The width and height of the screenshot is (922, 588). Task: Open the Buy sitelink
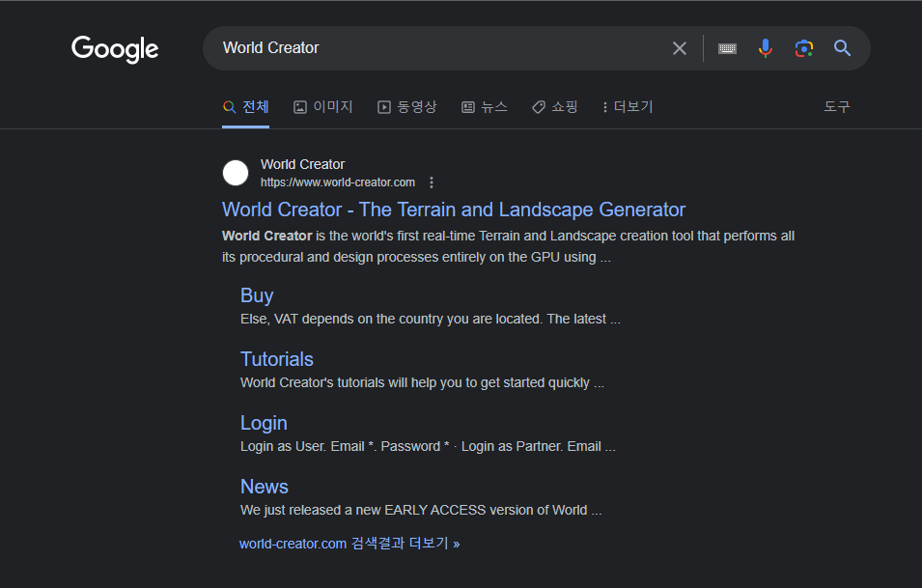257,295
